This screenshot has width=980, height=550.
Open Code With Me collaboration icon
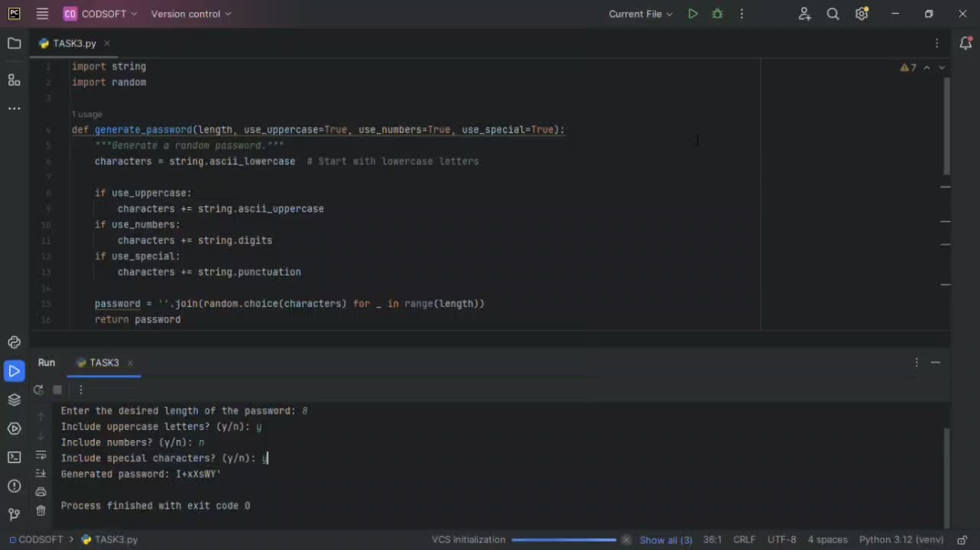[x=804, y=14]
